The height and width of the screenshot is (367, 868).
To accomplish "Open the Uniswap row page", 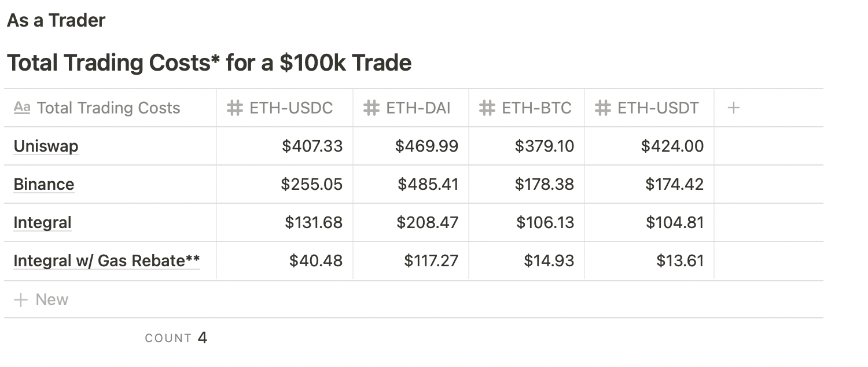I will click(x=46, y=146).
